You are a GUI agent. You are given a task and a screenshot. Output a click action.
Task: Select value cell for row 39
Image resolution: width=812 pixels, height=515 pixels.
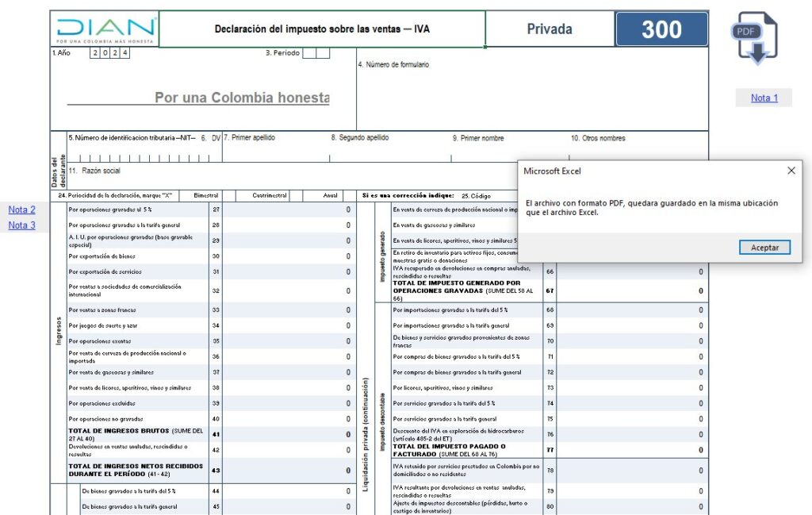(x=288, y=403)
